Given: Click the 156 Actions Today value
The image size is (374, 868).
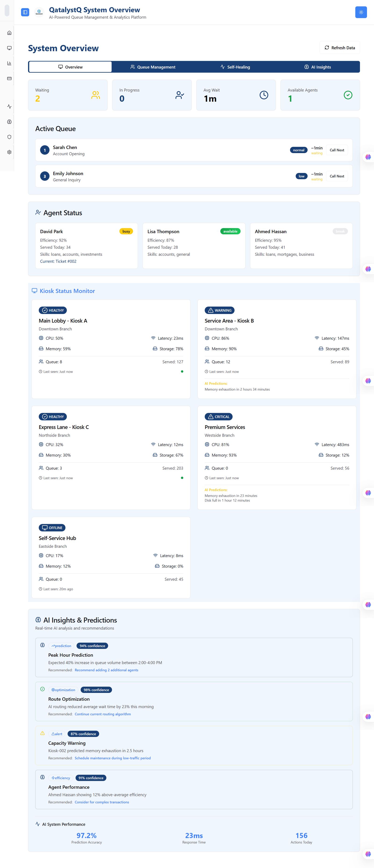Looking at the screenshot, I should click(x=301, y=835).
